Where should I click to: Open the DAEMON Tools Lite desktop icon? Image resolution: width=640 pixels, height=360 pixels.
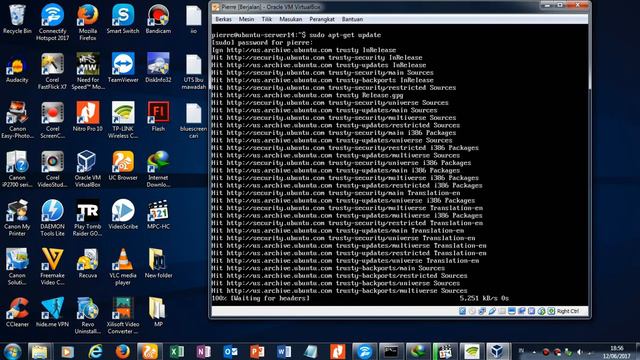(52, 218)
